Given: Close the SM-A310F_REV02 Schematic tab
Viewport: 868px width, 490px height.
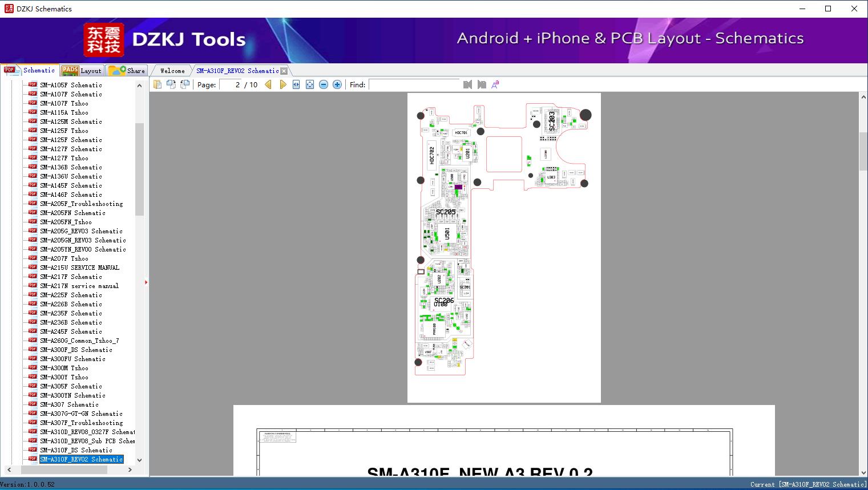Looking at the screenshot, I should (x=284, y=71).
